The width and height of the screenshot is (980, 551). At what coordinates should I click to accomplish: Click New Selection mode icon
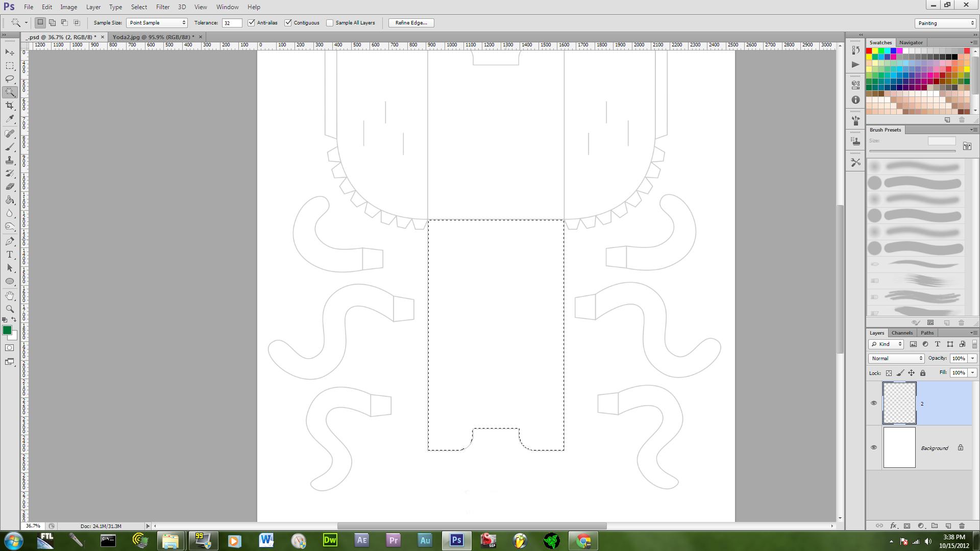coord(40,22)
